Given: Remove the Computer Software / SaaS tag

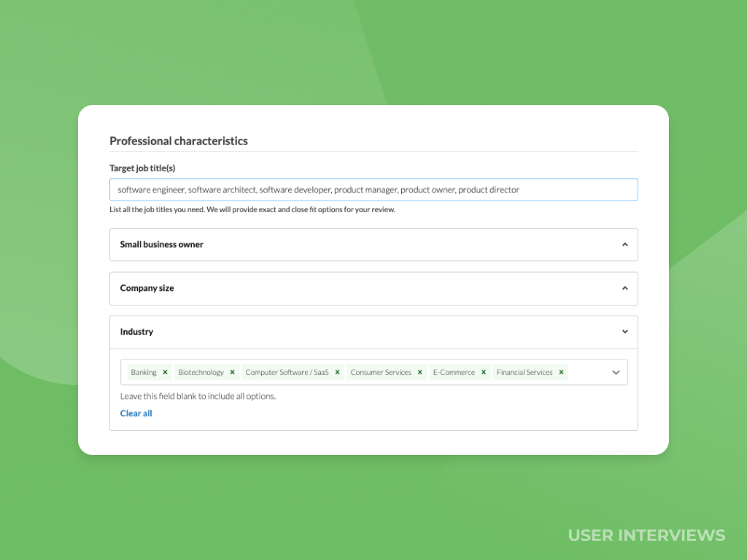Looking at the screenshot, I should coord(337,372).
